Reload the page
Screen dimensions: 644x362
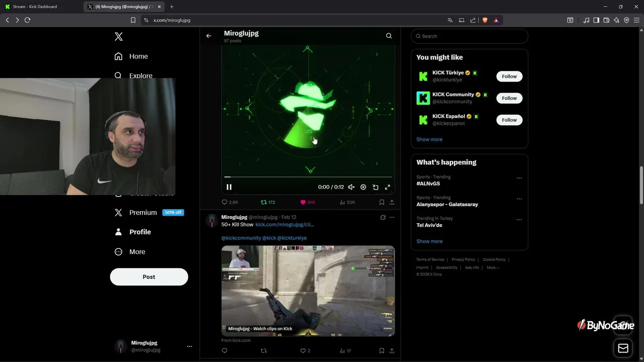pos(27,20)
